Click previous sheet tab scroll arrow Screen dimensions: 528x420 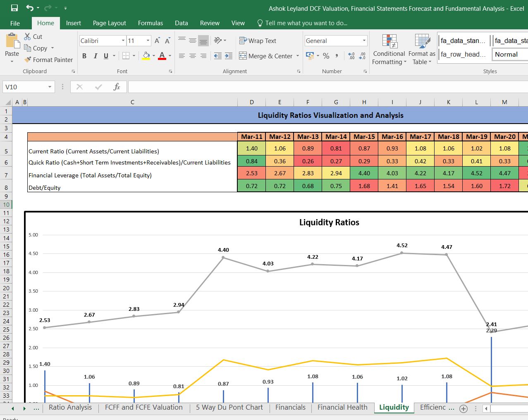(13, 408)
